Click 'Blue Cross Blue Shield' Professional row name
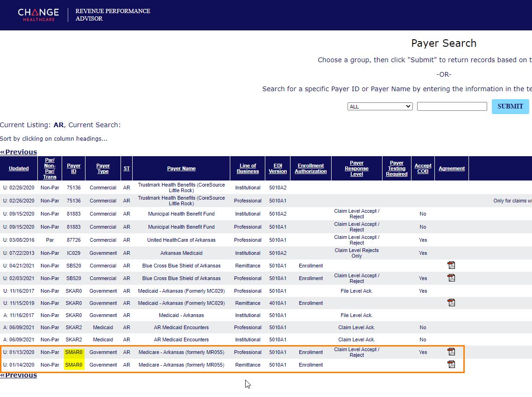Image resolution: width=532 pixels, height=397 pixels. 181,278
